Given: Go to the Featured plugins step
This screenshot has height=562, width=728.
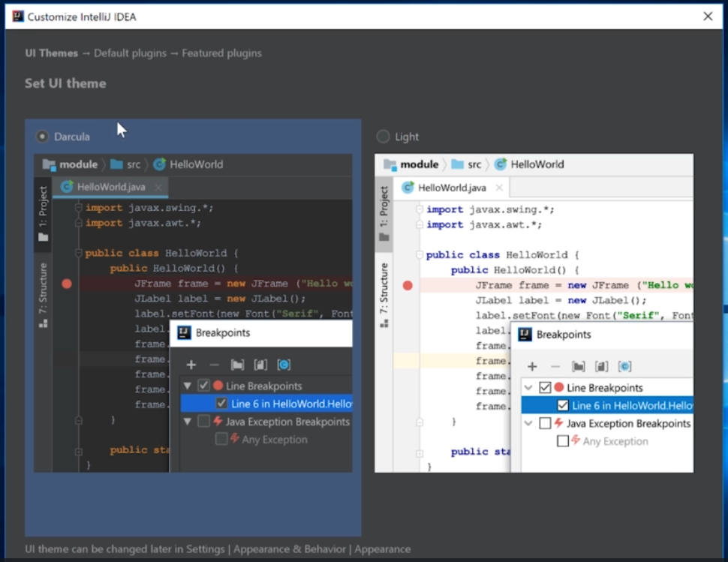Looking at the screenshot, I should (221, 53).
